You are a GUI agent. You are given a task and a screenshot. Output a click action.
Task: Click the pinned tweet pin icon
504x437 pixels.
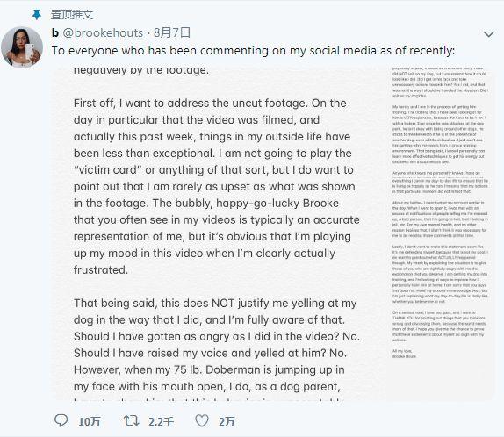point(37,14)
